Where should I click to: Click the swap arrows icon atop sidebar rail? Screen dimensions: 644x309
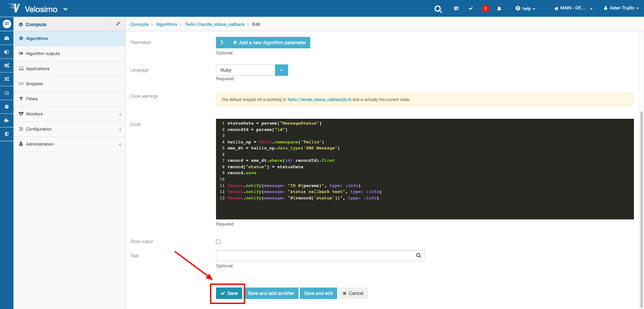(7, 24)
